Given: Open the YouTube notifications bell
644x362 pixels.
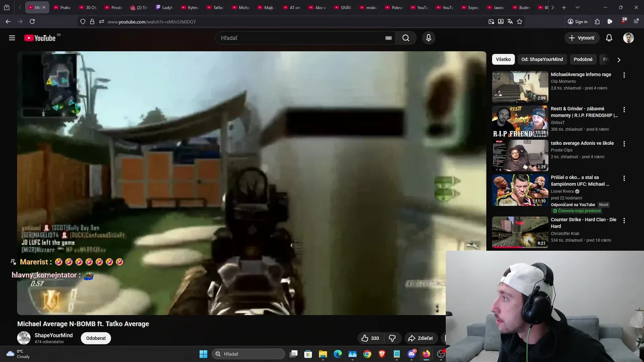Looking at the screenshot, I should coord(609,38).
